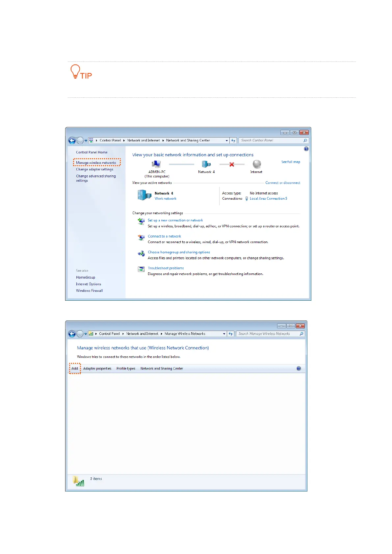
Task: Click the wireless signal icon next to 0 items
Action: [78, 481]
